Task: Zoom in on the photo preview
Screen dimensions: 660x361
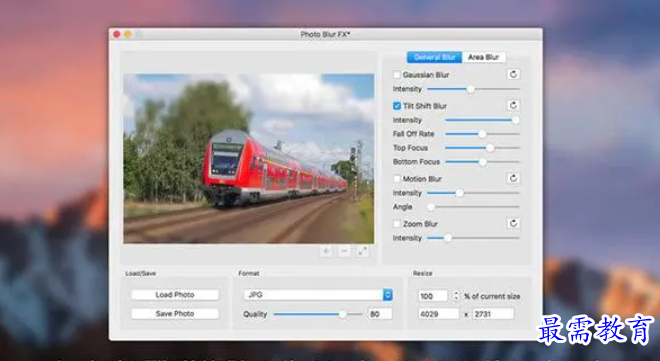Action: [326, 251]
